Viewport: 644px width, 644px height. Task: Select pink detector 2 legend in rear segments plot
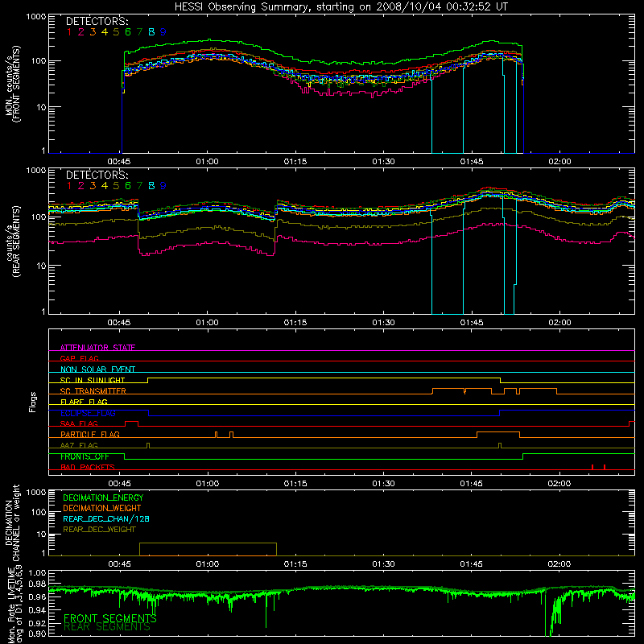pos(81,186)
